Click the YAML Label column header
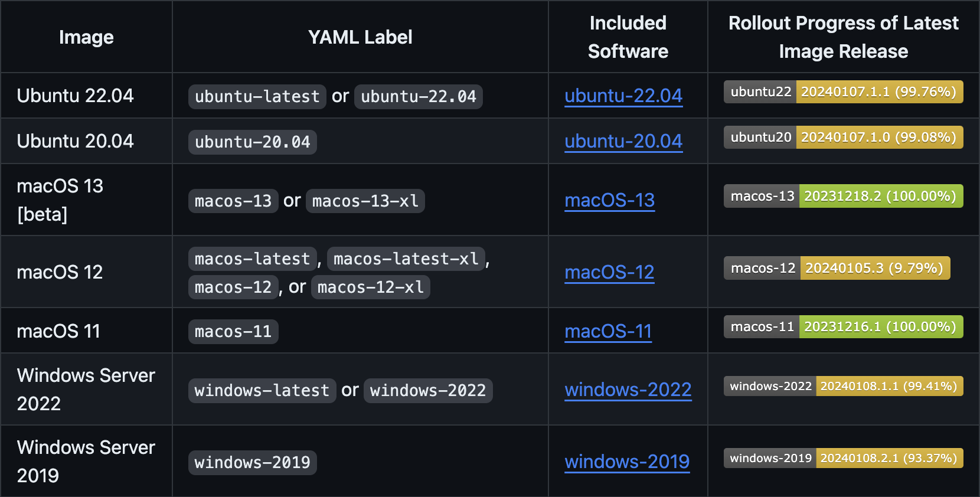This screenshot has height=497, width=980. click(360, 37)
